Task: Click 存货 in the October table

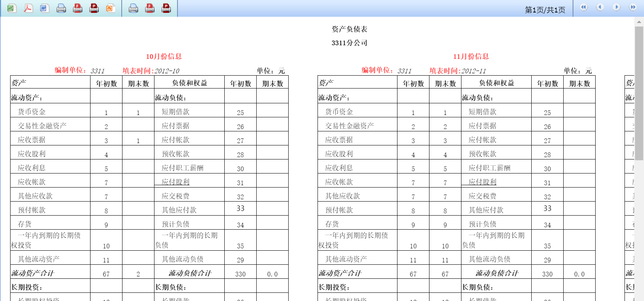Action: [x=25, y=224]
